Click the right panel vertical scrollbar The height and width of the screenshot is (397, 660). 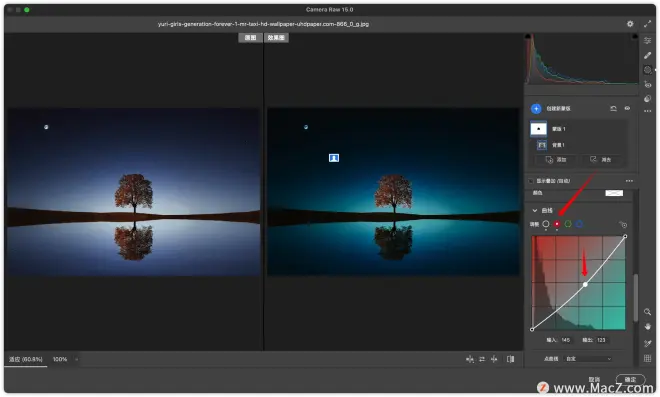click(x=636, y=297)
